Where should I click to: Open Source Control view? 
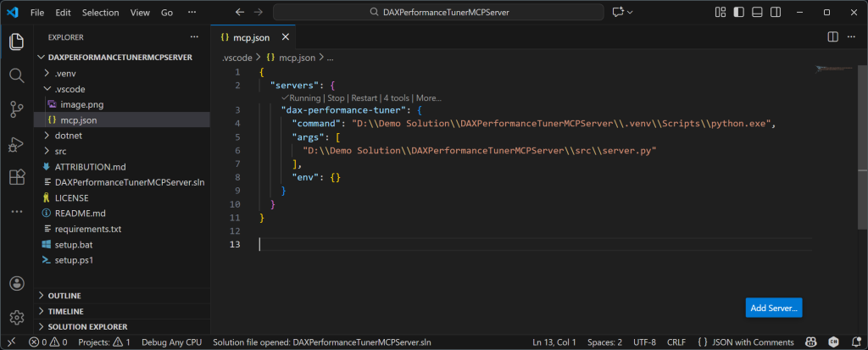[x=16, y=109]
